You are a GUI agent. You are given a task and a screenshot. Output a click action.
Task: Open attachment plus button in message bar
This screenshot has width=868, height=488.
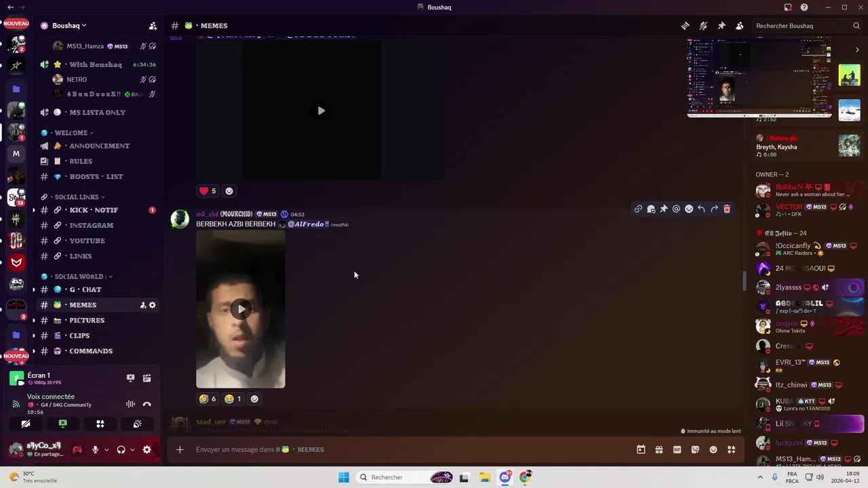[x=180, y=449]
